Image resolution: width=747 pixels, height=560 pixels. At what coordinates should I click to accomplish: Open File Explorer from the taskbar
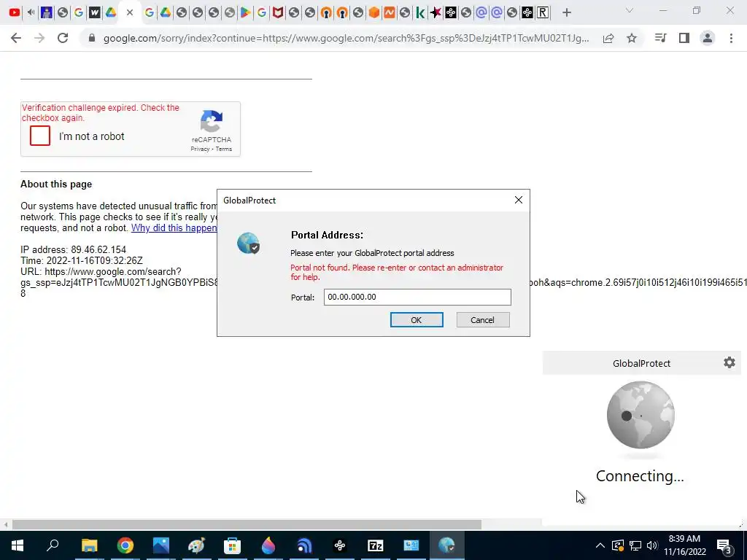click(x=89, y=545)
